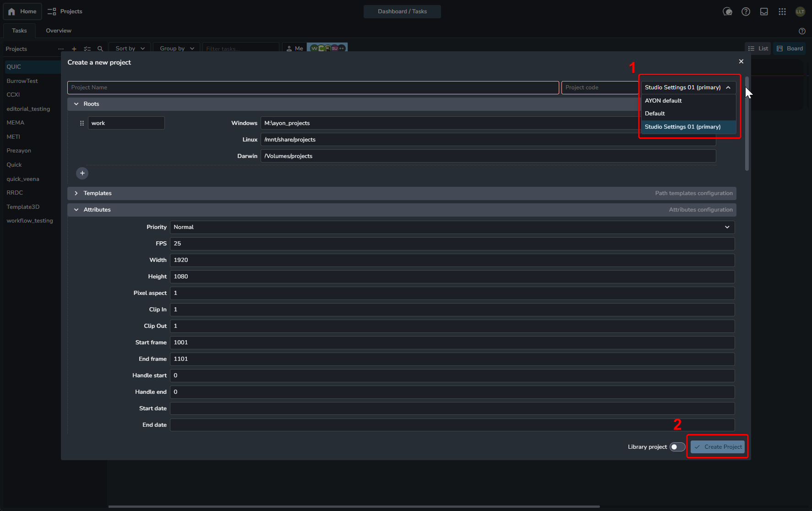The height and width of the screenshot is (511, 812).
Task: Open the help question mark icon
Action: click(746, 11)
